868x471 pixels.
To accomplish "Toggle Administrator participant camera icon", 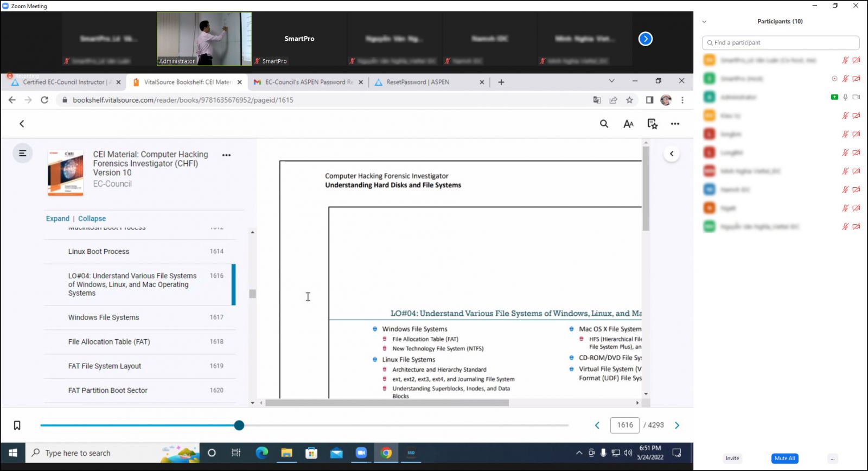I will [x=856, y=97].
